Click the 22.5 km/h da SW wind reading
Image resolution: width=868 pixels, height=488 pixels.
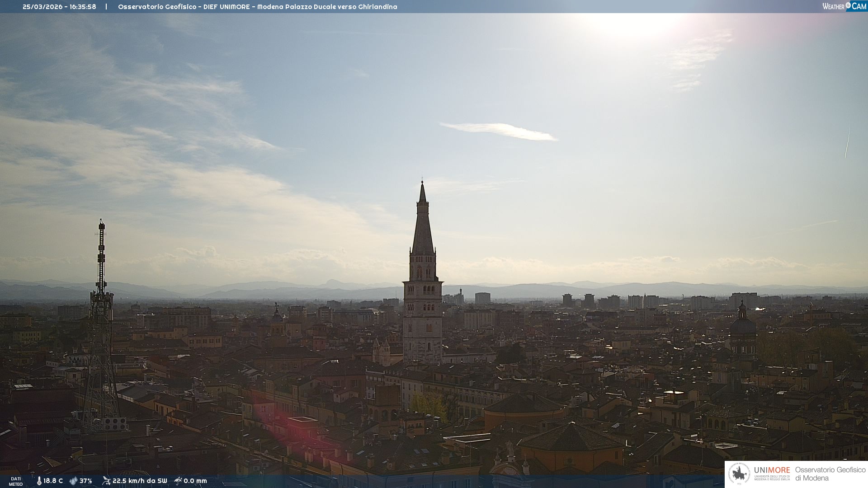click(x=140, y=481)
